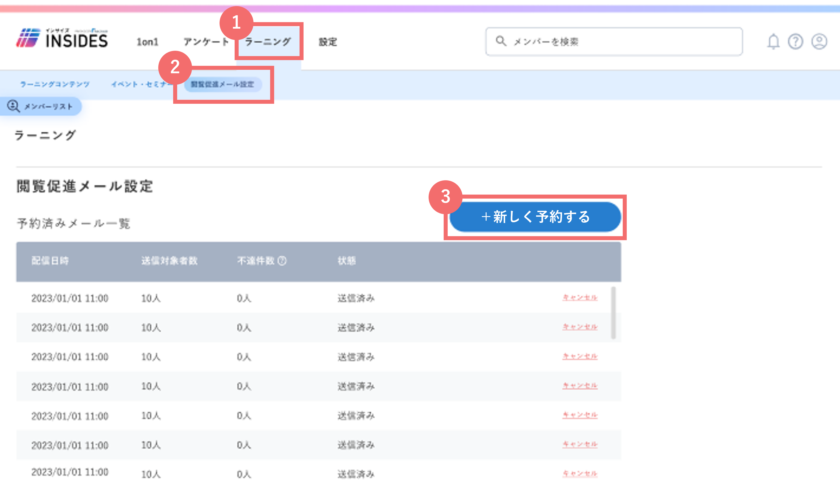Click キャンセル link in fifth table row
840x504 pixels.
coord(580,415)
